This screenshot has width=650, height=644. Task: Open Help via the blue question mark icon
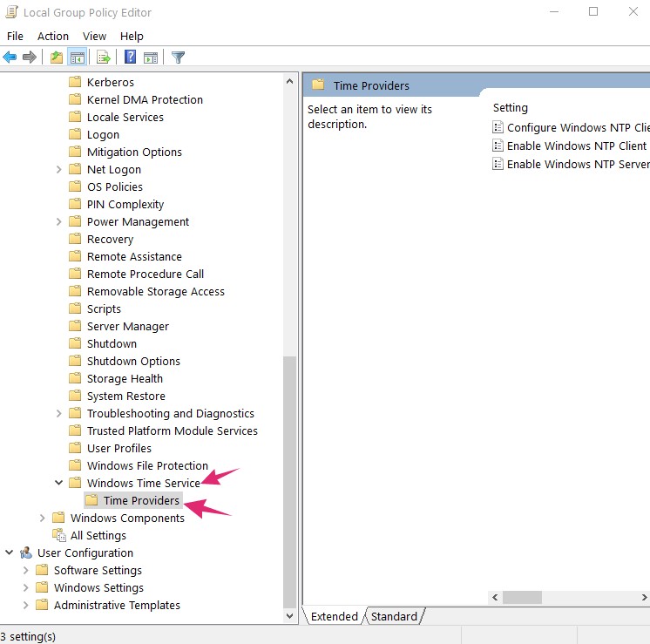click(x=130, y=57)
